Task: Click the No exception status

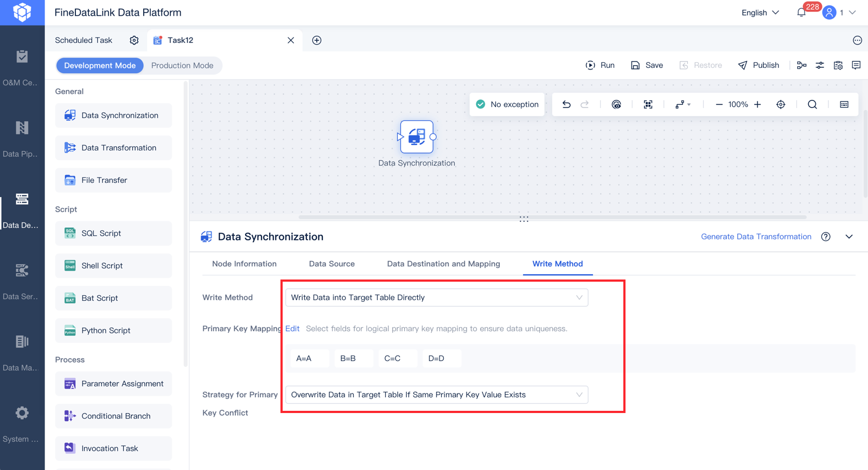Action: (x=507, y=104)
